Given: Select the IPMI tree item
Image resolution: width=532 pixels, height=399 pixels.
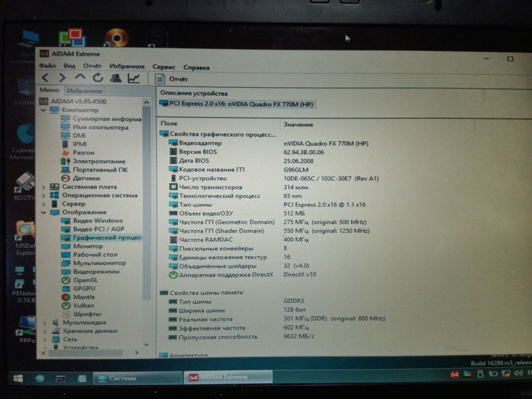Looking at the screenshot, I should pos(74,144).
